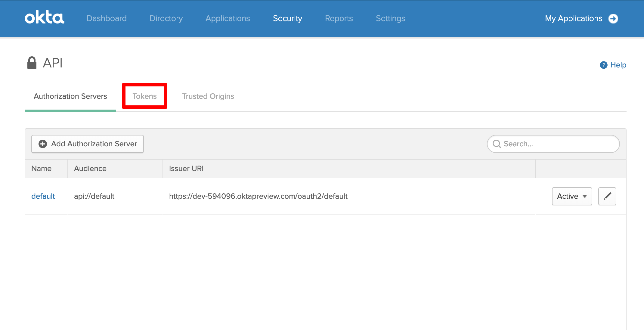The width and height of the screenshot is (644, 330).
Task: Open the Applications menu
Action: coord(228,18)
